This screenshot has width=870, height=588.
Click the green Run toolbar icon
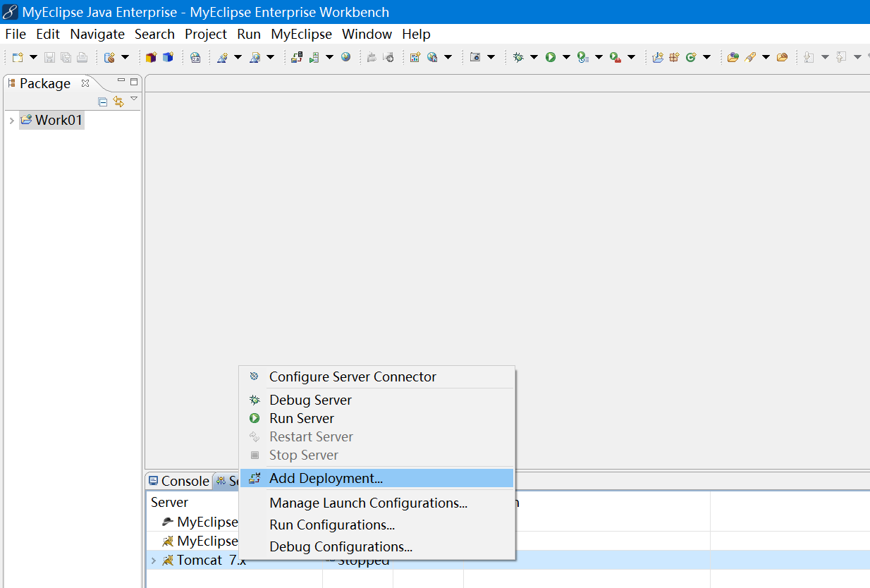click(x=551, y=57)
